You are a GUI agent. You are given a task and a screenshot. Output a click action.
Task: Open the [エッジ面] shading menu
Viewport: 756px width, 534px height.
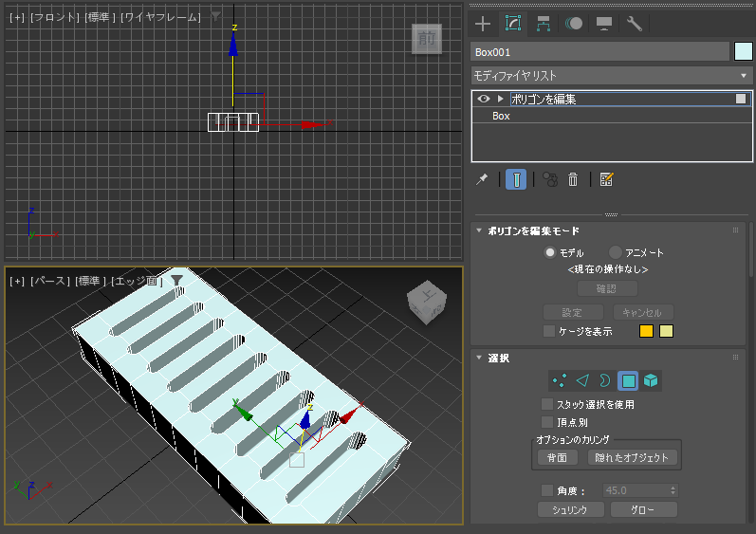coord(137,281)
